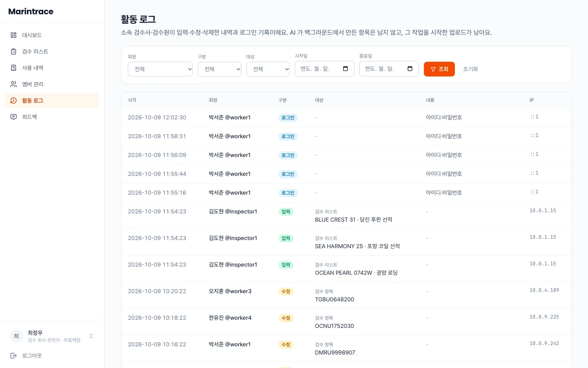This screenshot has width=588, height=368.
Task: Click 박서준 @worker1 in 11:56:09 row
Action: tap(229, 155)
